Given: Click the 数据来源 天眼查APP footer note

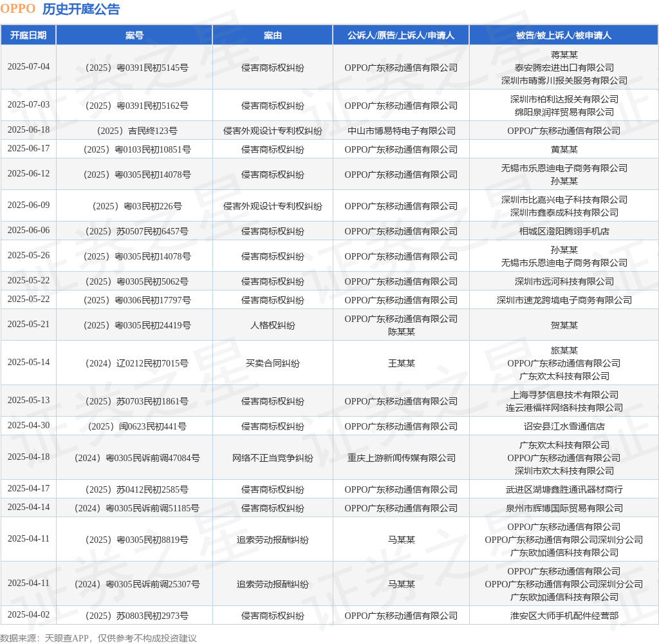Looking at the screenshot, I should coord(98,638).
